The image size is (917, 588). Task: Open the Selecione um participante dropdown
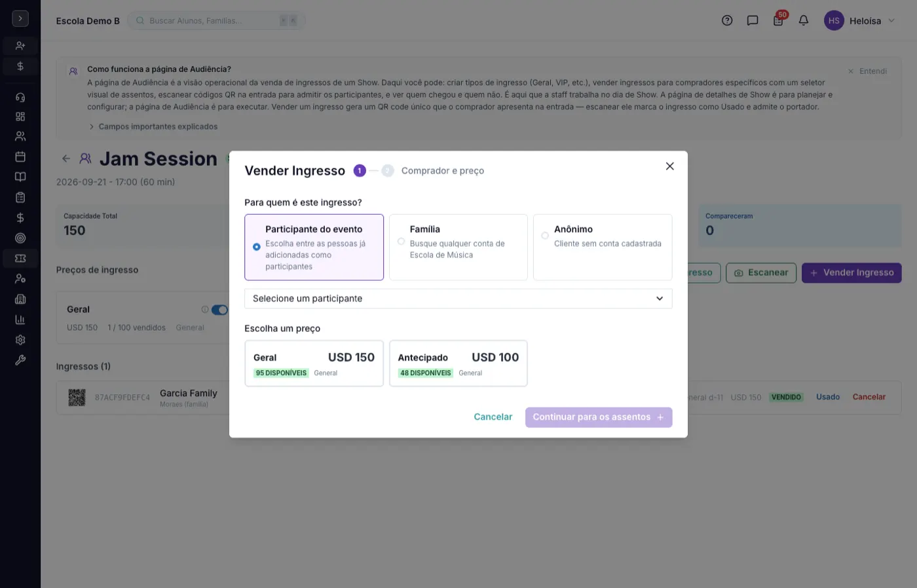pyautogui.click(x=458, y=299)
